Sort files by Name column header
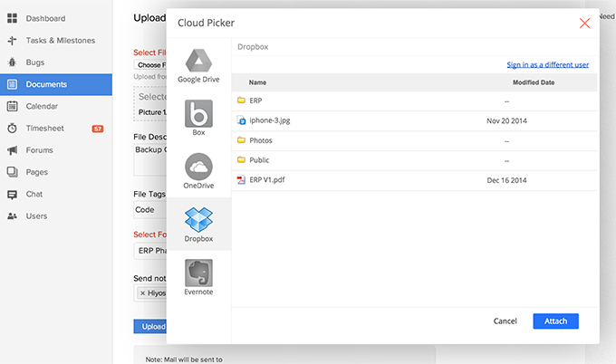This screenshot has height=364, width=616. pos(257,82)
